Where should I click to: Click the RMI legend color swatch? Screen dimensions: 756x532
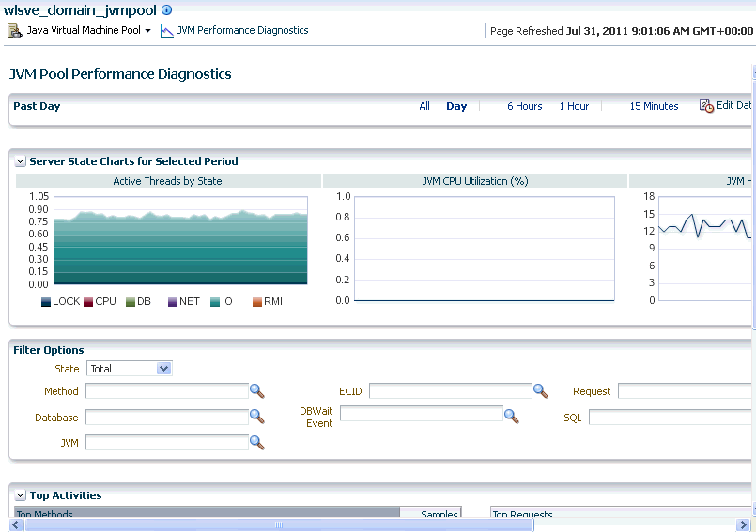point(257,302)
